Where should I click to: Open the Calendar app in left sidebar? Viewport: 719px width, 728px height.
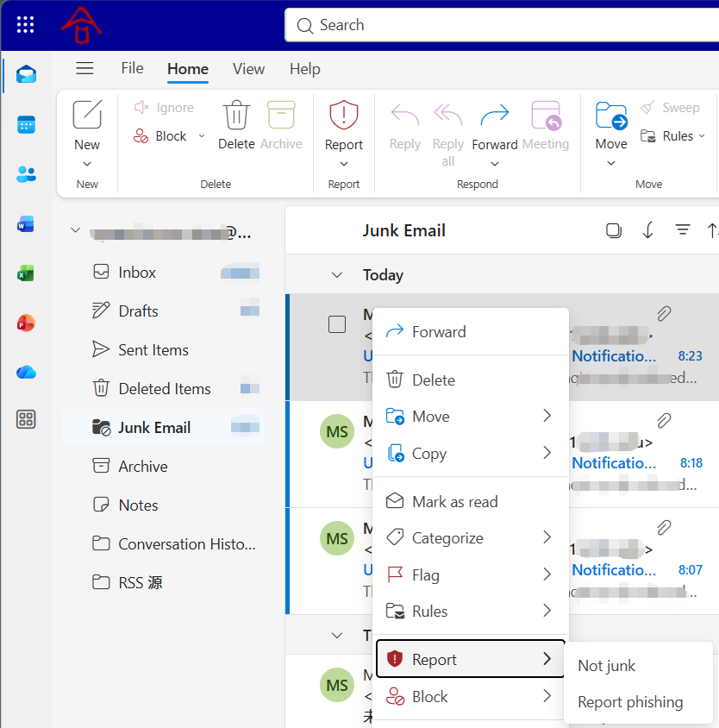pos(26,124)
